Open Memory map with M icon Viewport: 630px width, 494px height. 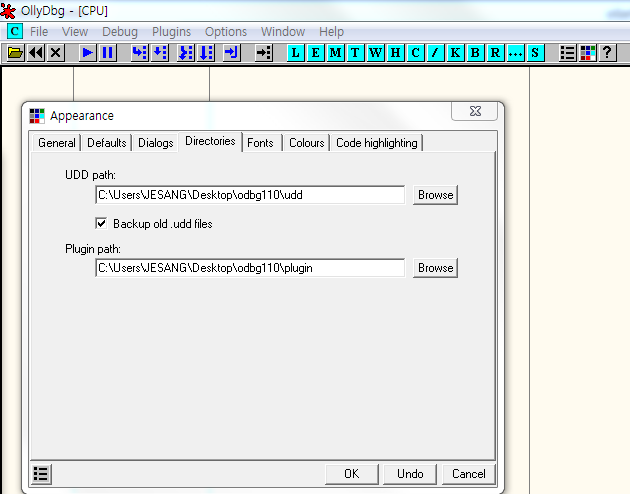point(335,53)
